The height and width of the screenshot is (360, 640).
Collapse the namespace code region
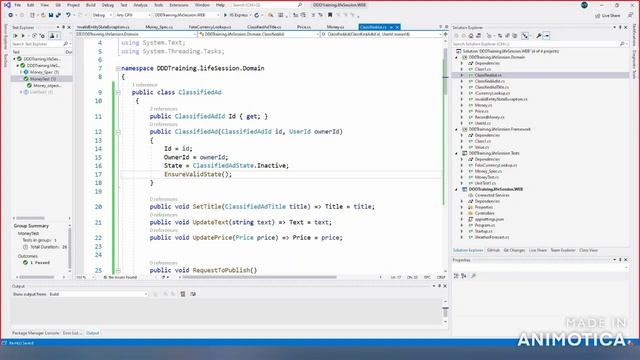118,69
